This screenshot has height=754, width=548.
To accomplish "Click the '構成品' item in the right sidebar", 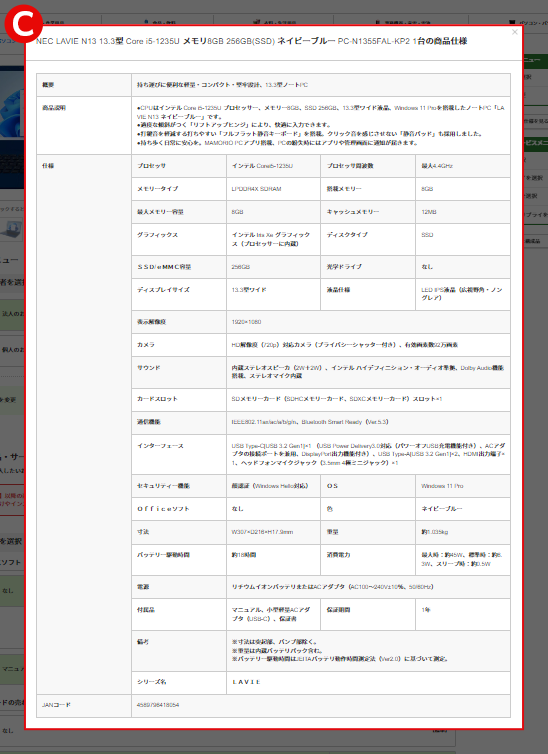I will coord(532,241).
